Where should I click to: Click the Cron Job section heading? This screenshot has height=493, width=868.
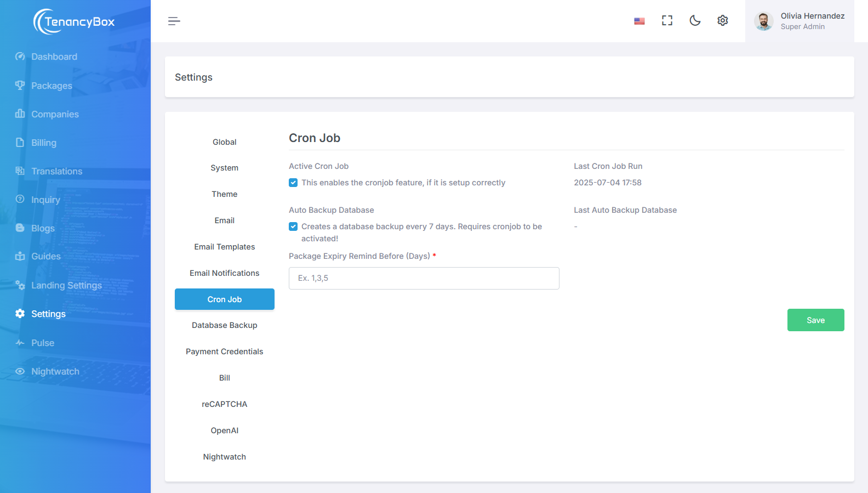click(x=315, y=138)
